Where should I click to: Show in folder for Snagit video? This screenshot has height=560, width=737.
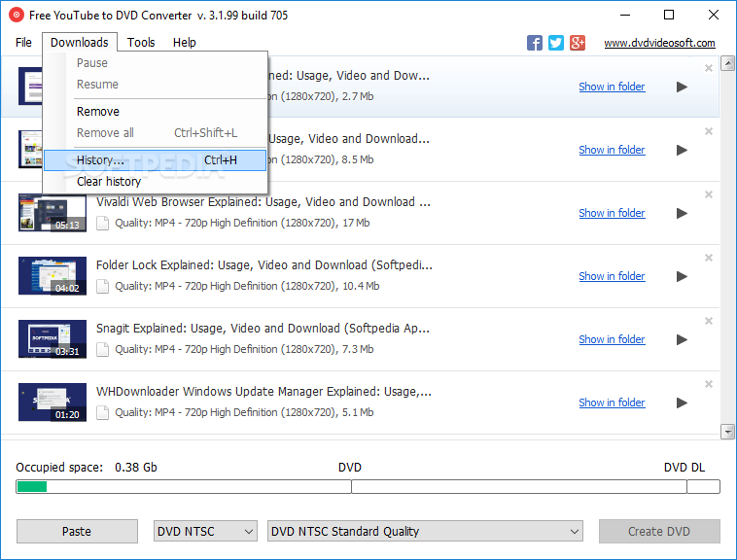click(x=612, y=339)
